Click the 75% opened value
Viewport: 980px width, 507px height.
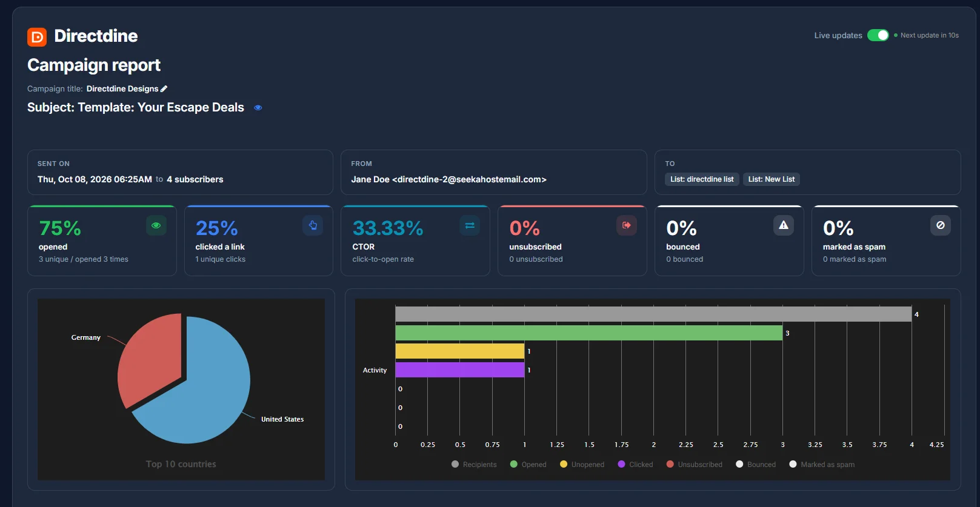click(x=60, y=228)
